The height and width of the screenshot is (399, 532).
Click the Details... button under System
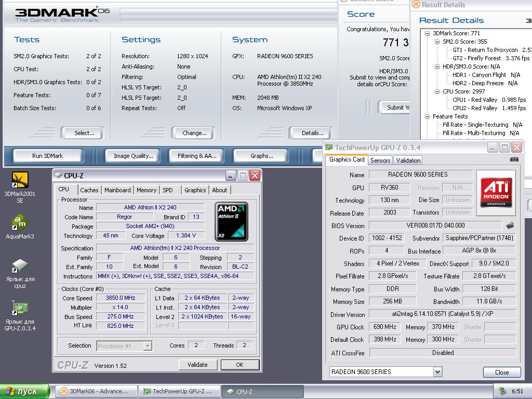(310, 133)
